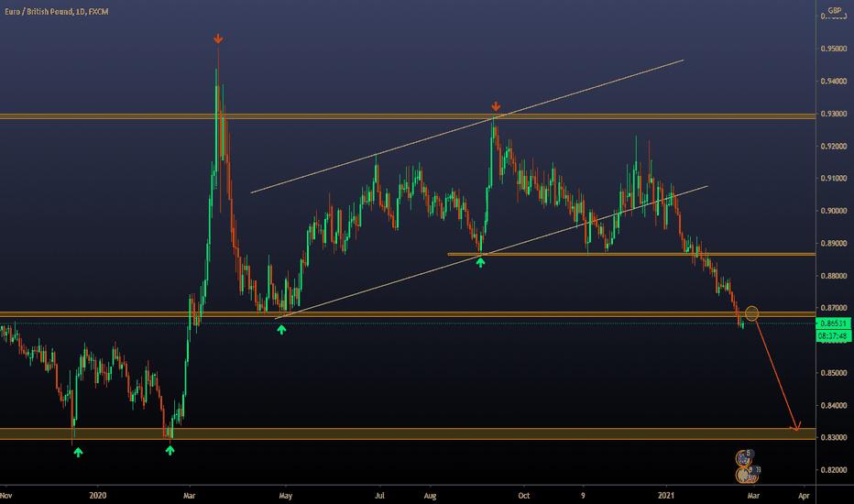Image resolution: width=854 pixels, height=504 pixels.
Task: Click the 0.83000 price axis label
Action: [834, 437]
